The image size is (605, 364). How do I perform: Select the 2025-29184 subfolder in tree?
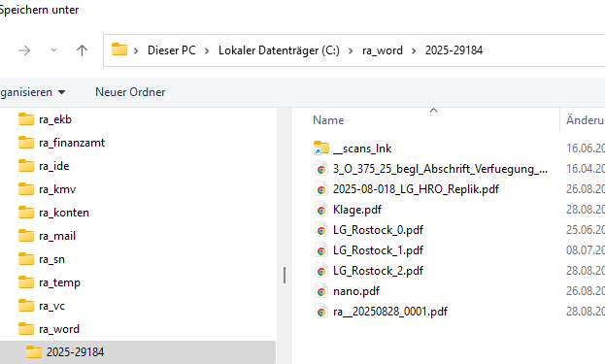pyautogui.click(x=75, y=352)
